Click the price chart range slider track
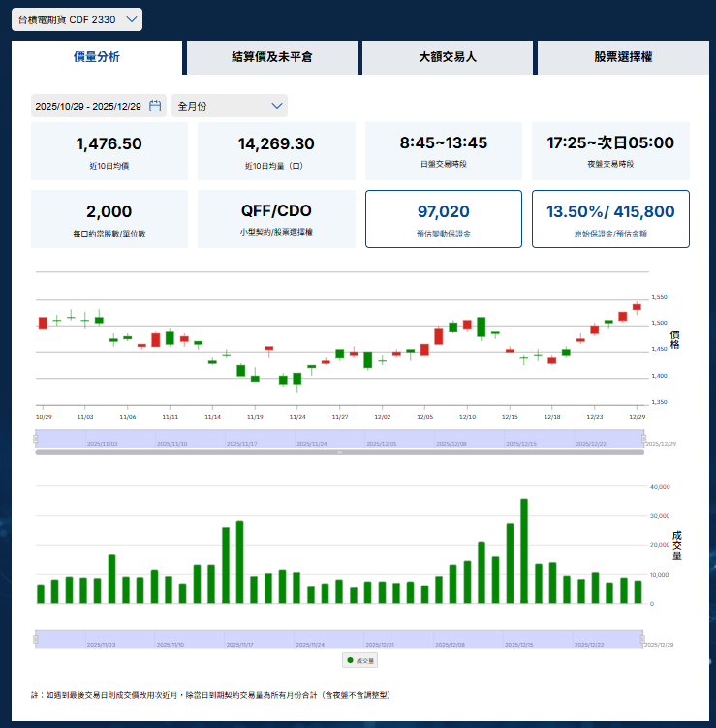Image resolution: width=716 pixels, height=728 pixels. click(339, 440)
